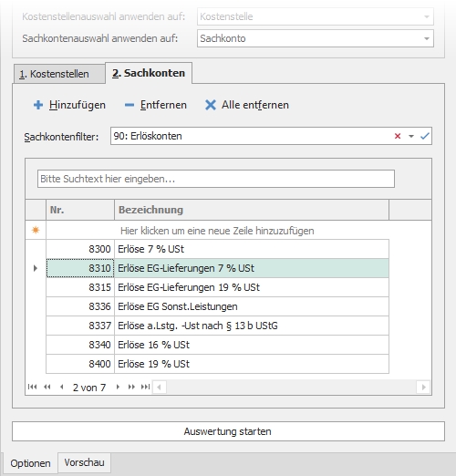Viewport: 456px width, 476px height.
Task: Click the Bitte Suchtext search field
Action: (216, 179)
